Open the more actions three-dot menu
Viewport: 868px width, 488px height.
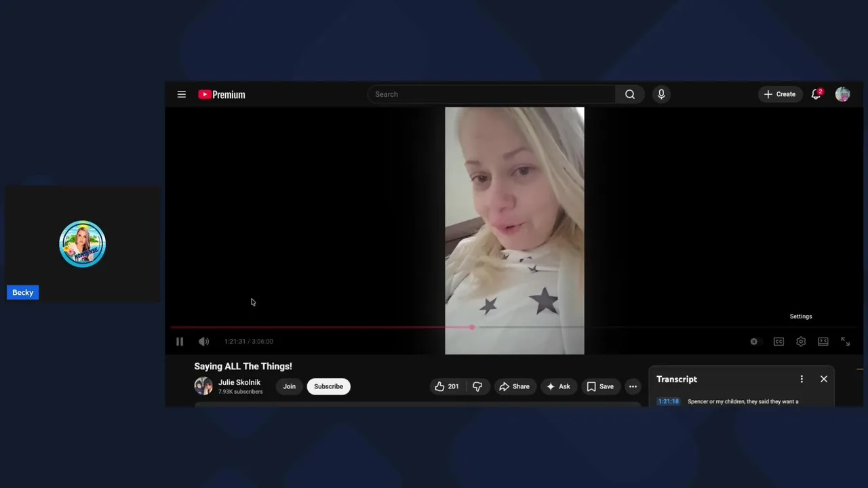[633, 386]
